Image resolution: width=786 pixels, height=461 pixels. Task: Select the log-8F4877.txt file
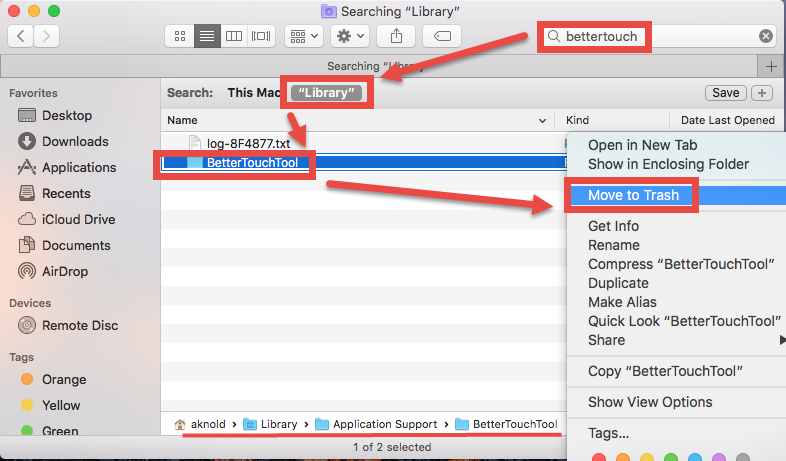[x=248, y=144]
